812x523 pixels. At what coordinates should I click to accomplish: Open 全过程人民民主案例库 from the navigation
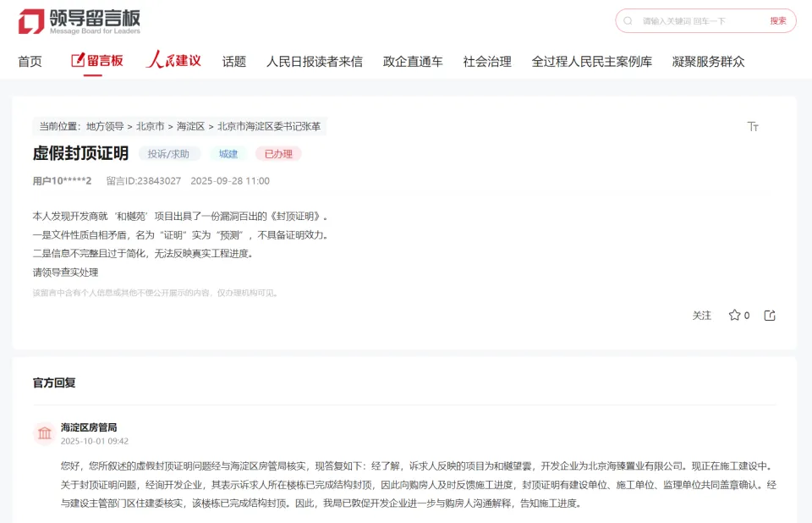click(591, 60)
